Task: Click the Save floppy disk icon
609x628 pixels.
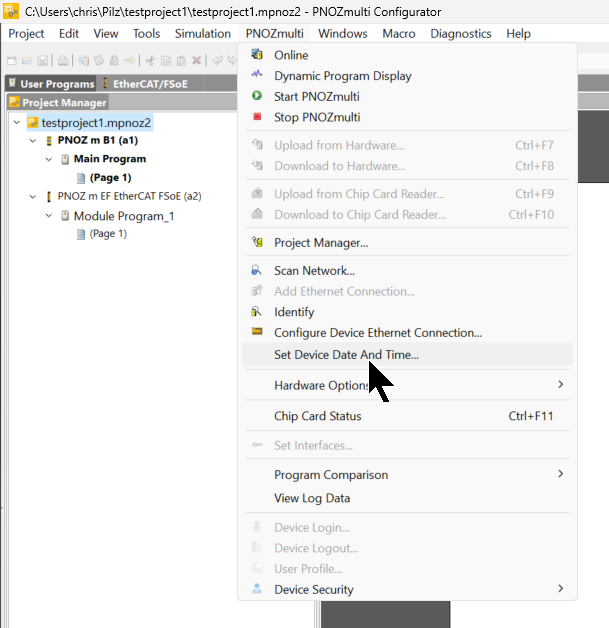Action: (42, 60)
